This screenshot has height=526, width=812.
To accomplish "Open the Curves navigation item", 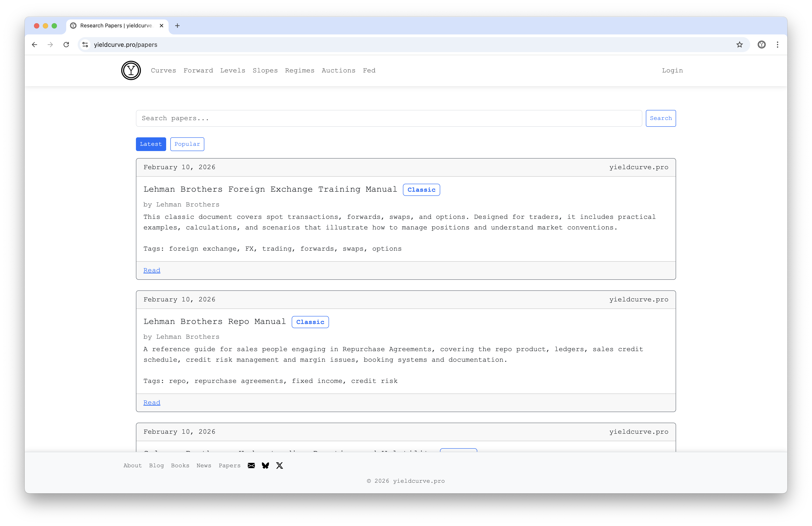I will (x=164, y=70).
